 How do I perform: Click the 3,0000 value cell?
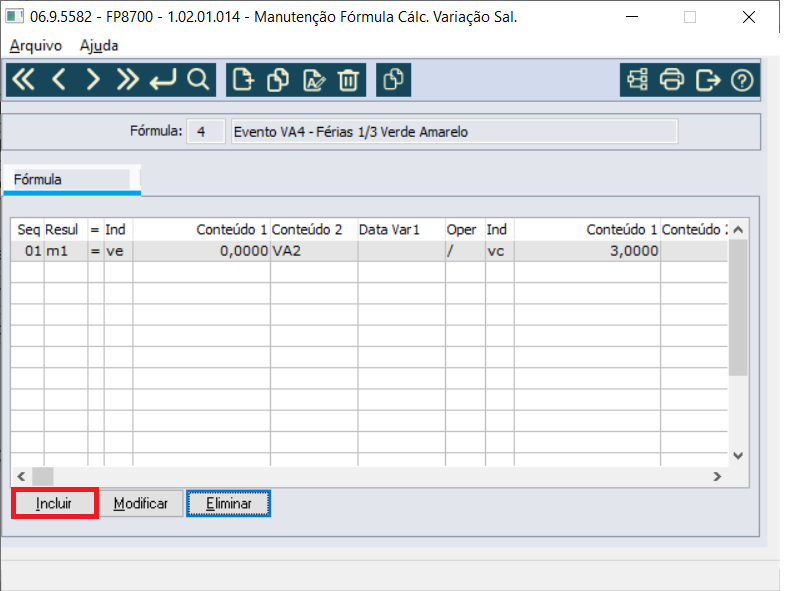[587, 251]
